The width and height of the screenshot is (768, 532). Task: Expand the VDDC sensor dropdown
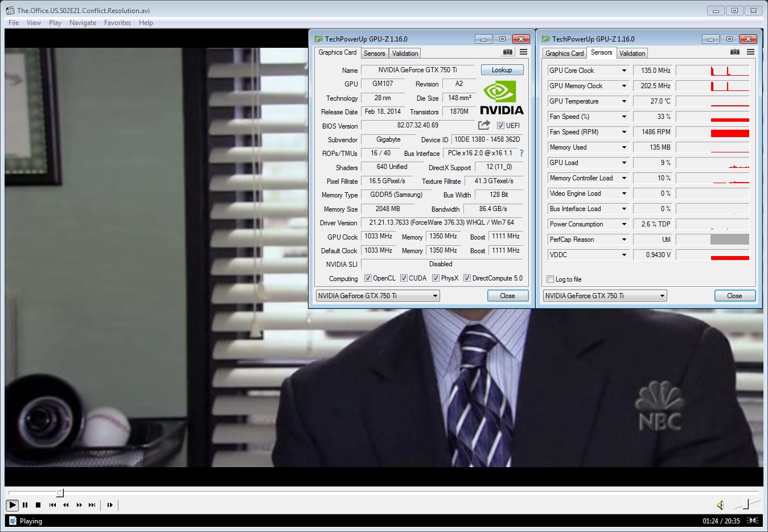624,255
